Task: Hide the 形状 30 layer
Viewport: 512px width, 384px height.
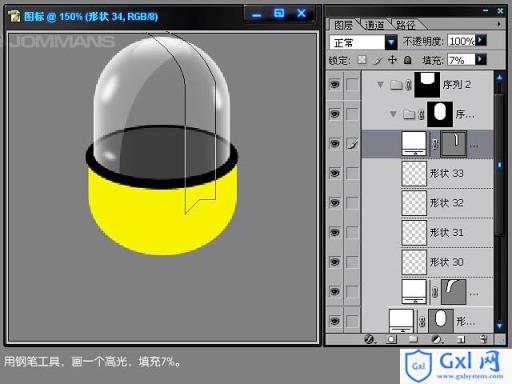Action: pyautogui.click(x=335, y=262)
